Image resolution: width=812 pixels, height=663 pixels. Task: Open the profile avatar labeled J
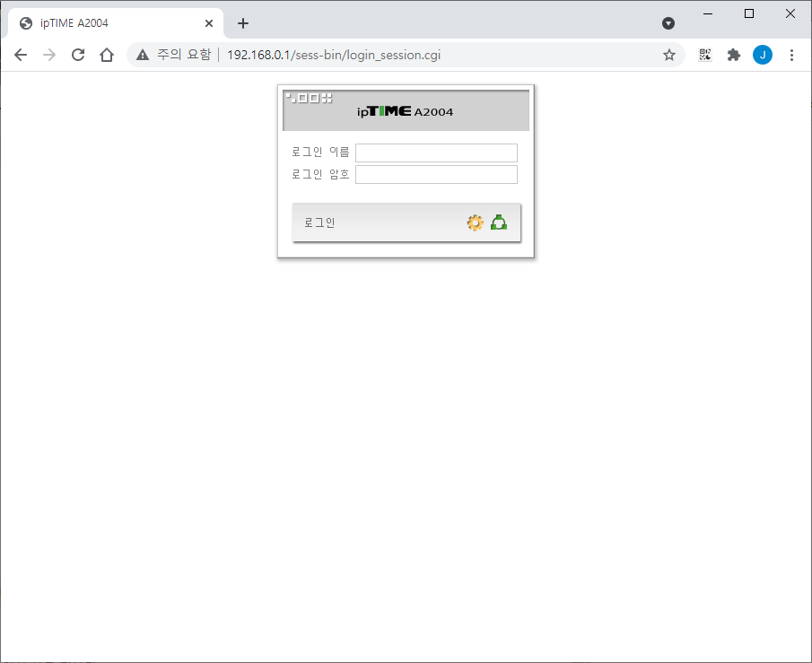(763, 55)
